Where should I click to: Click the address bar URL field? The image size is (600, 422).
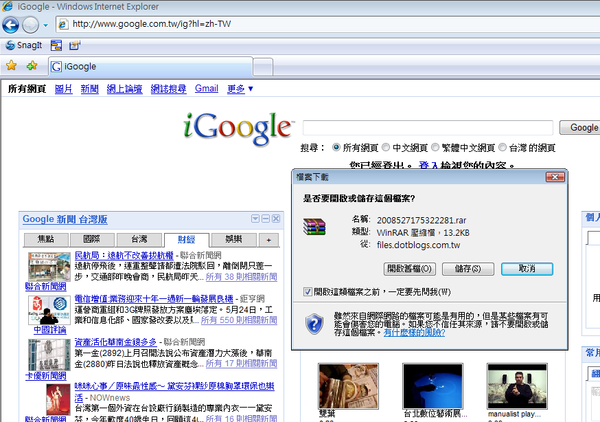click(x=328, y=24)
